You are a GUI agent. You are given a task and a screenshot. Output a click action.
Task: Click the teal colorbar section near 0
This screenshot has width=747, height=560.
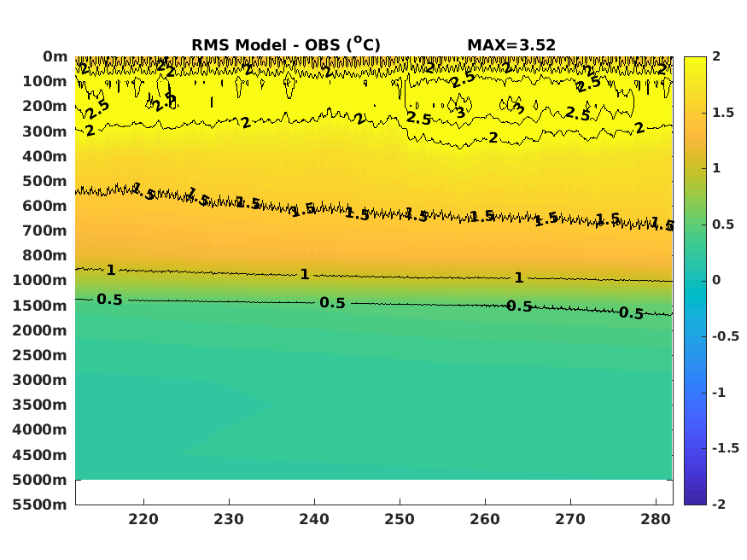point(695,281)
